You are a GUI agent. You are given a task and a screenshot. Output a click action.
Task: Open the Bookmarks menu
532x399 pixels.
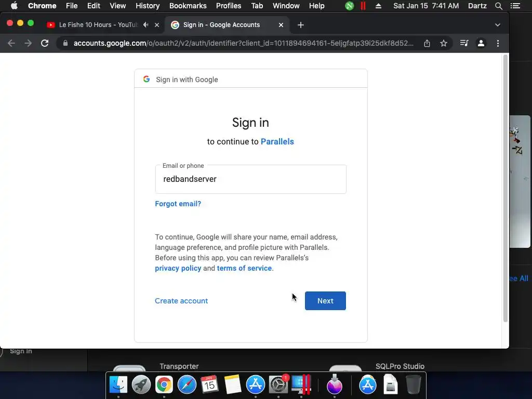(x=188, y=6)
